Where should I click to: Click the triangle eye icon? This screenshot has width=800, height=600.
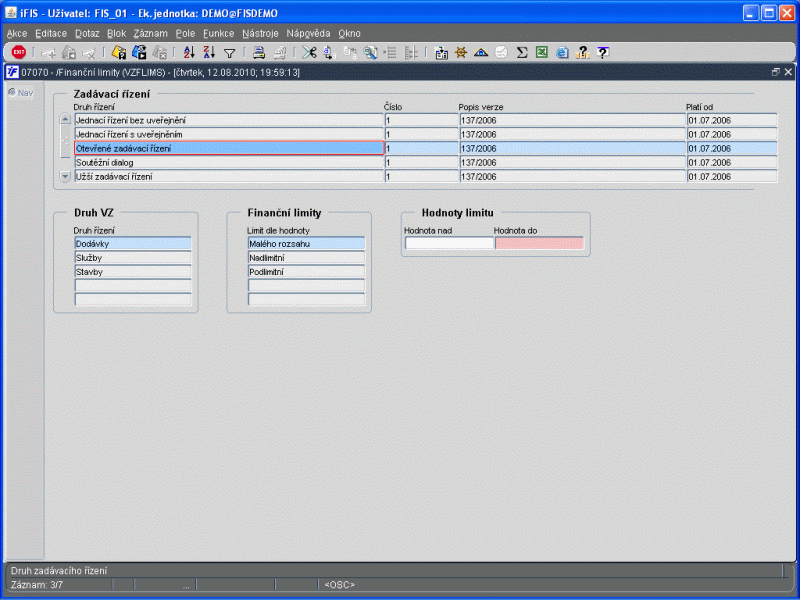481,52
